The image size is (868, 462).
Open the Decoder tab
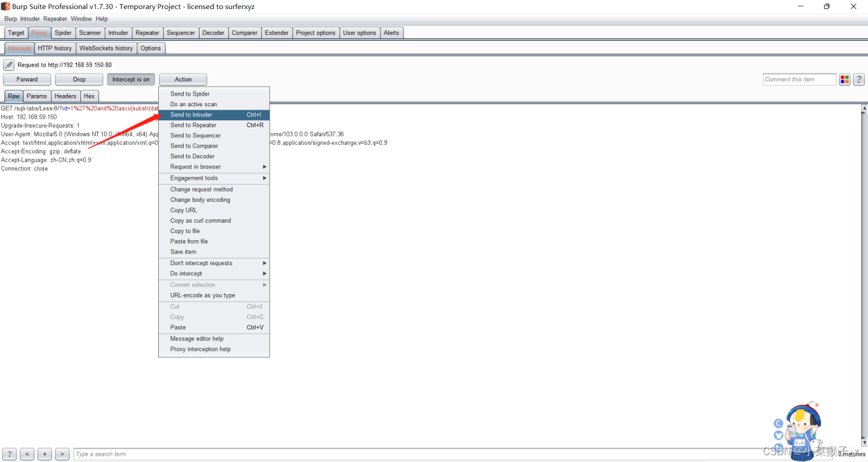click(214, 33)
